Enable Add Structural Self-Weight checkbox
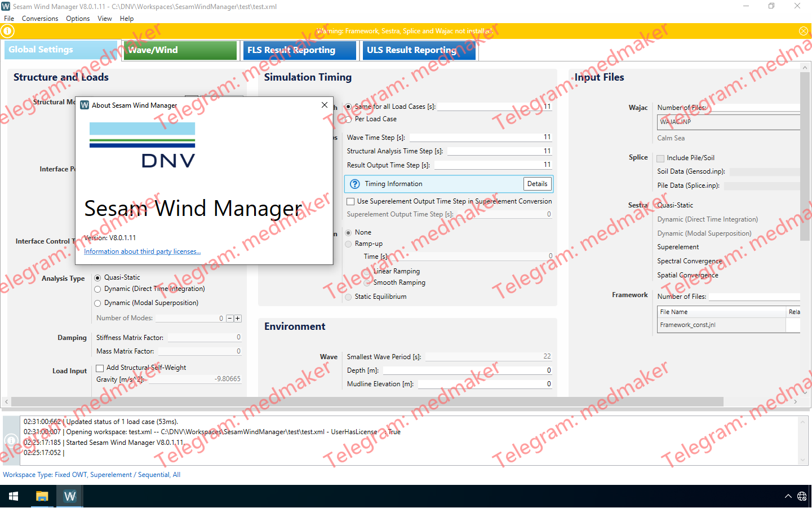The height and width of the screenshot is (508, 812). [100, 368]
